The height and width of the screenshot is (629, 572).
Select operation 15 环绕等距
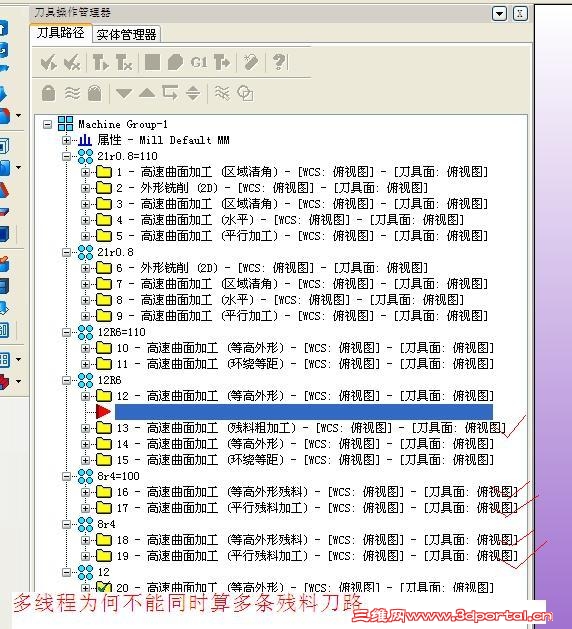click(305, 460)
